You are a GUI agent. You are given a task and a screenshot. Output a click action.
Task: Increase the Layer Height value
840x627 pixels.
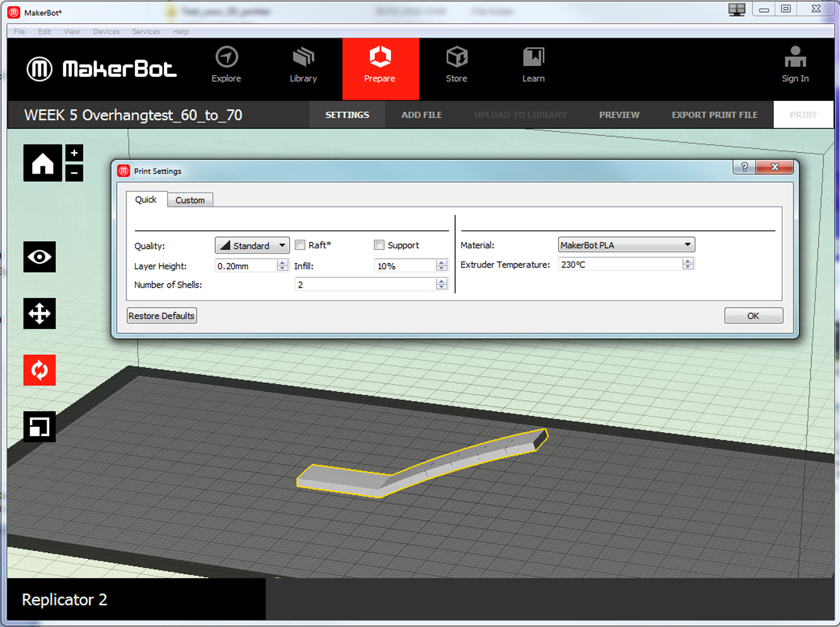(x=282, y=262)
